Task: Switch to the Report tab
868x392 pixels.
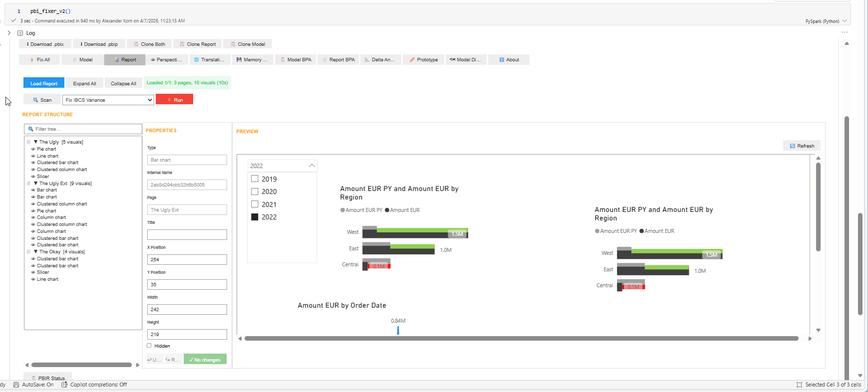Action: pyautogui.click(x=125, y=59)
